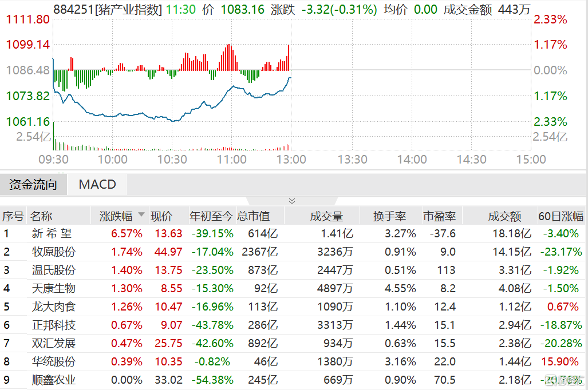This screenshot has height=390, width=588.
Task: Select stock 龙大肉食 in list
Action: coord(54,307)
